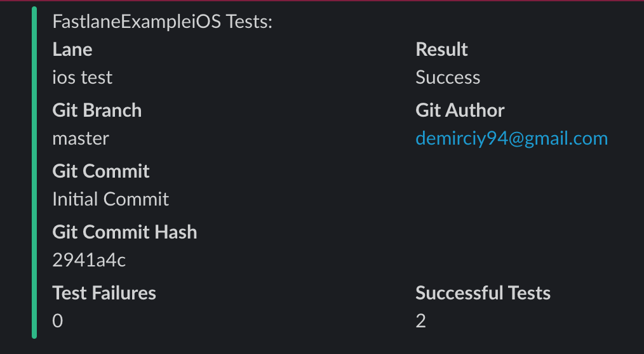Click the 'ios test' lane value

tap(82, 77)
